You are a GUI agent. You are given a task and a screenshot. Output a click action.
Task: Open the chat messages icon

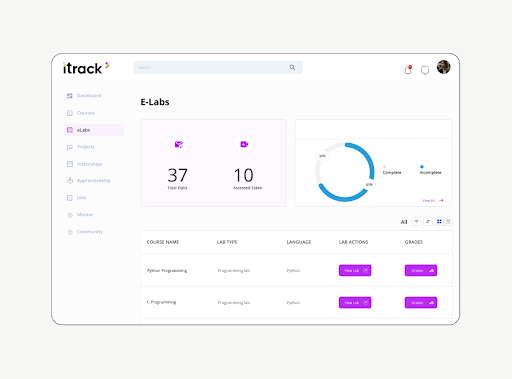[425, 70]
